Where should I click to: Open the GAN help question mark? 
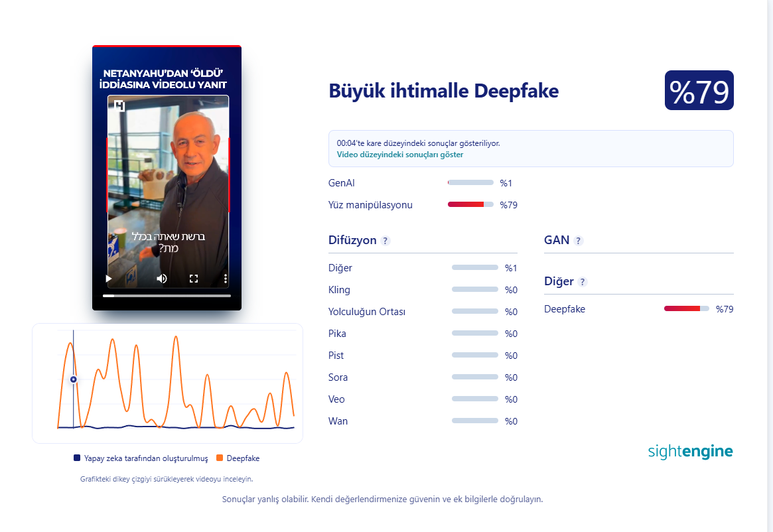(579, 241)
